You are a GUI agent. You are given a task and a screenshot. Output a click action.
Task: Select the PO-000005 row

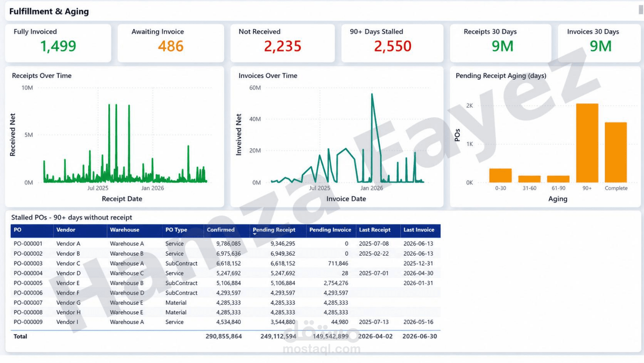(225, 283)
